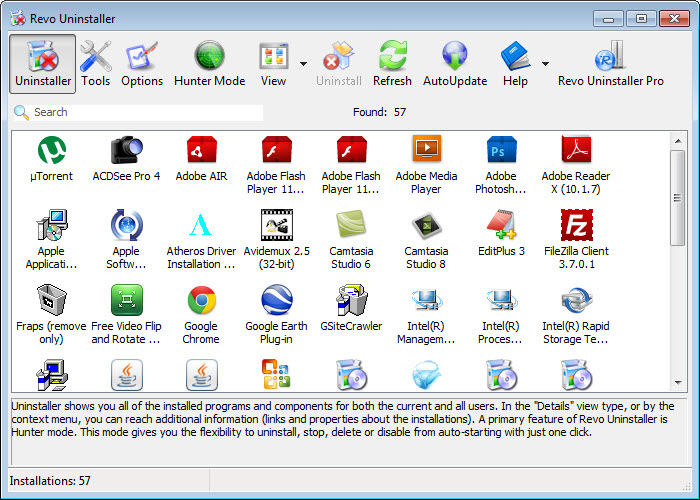The image size is (700, 500).
Task: Click the Refresh toolbar icon
Action: (x=392, y=63)
